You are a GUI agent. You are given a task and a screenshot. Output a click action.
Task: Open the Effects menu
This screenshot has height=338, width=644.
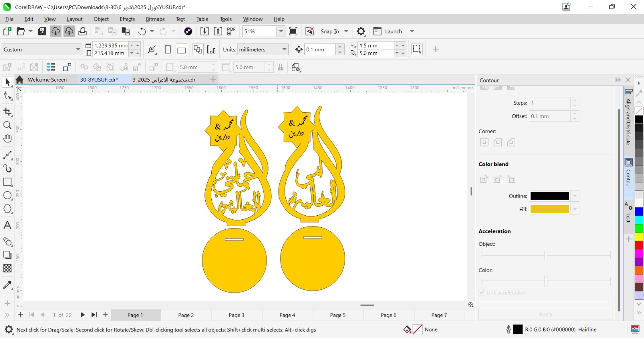point(127,19)
